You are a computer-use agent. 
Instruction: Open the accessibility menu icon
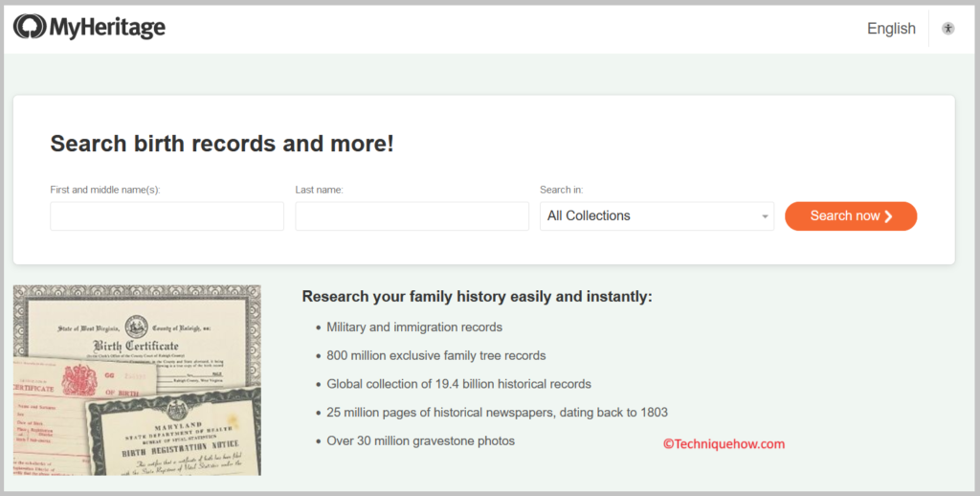point(948,28)
